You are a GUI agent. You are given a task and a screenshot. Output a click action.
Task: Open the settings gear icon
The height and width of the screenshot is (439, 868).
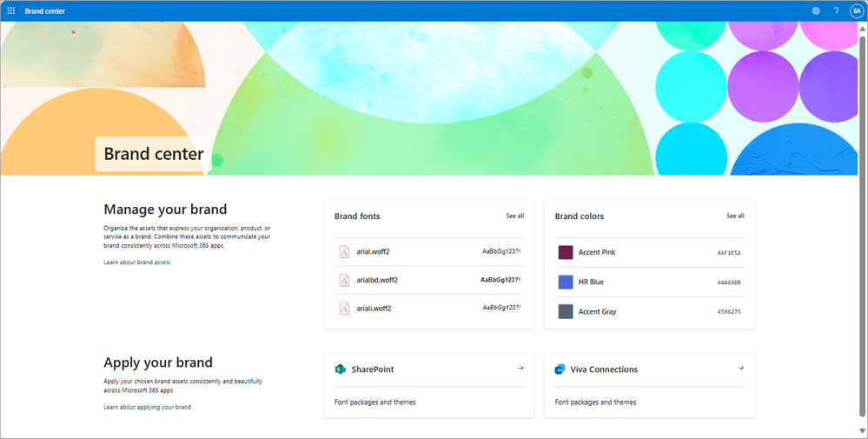click(815, 10)
